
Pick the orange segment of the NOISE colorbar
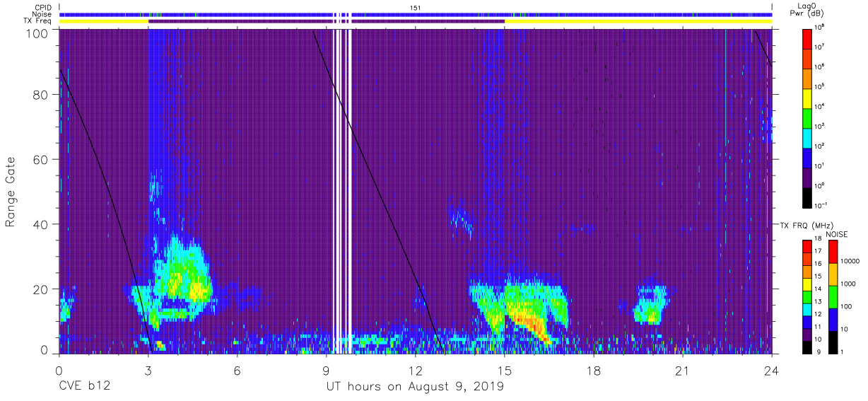click(x=833, y=273)
